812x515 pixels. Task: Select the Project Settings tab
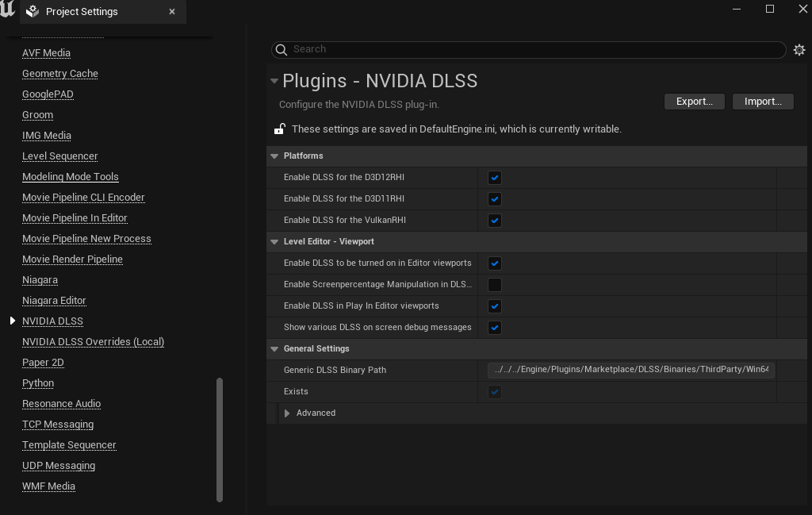[x=102, y=11]
